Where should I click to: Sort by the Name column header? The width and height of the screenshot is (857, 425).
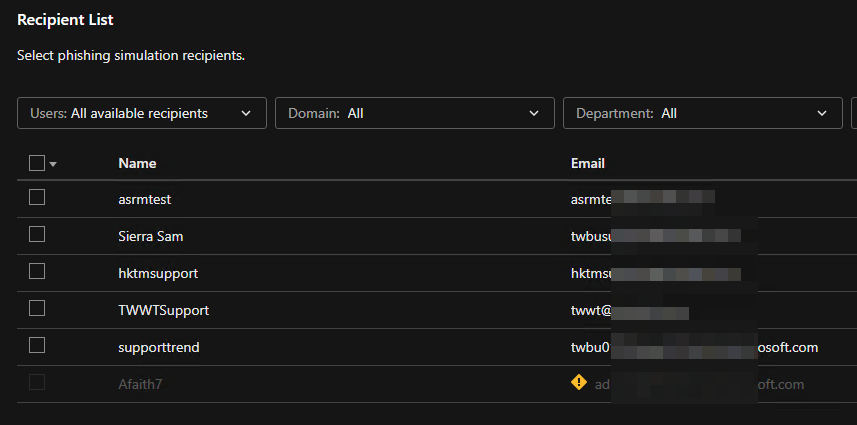tap(137, 163)
